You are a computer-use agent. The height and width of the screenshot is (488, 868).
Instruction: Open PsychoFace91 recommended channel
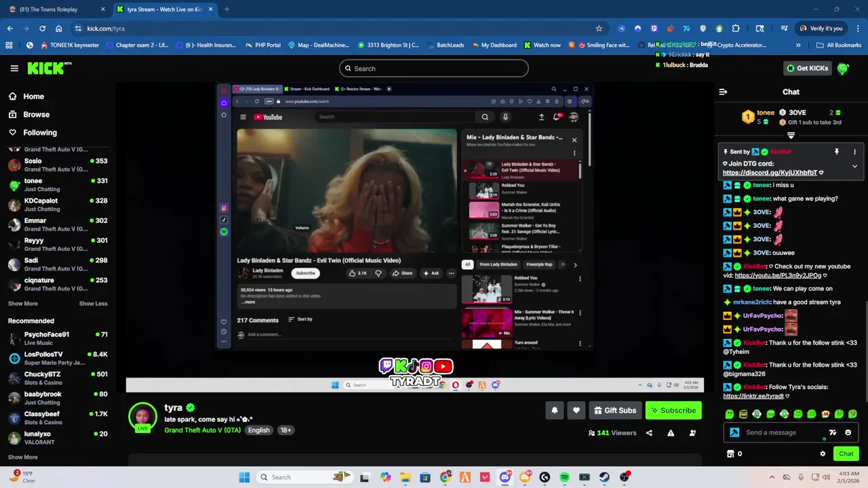point(58,338)
